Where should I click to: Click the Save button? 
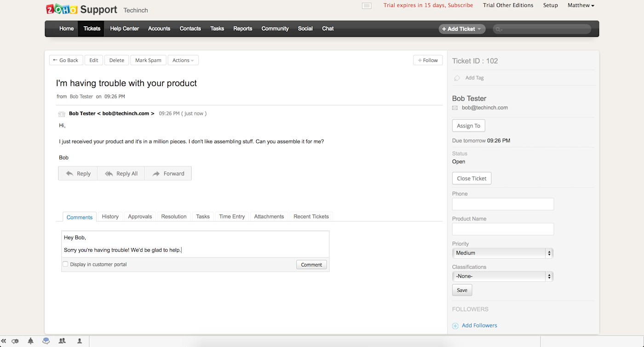462,290
